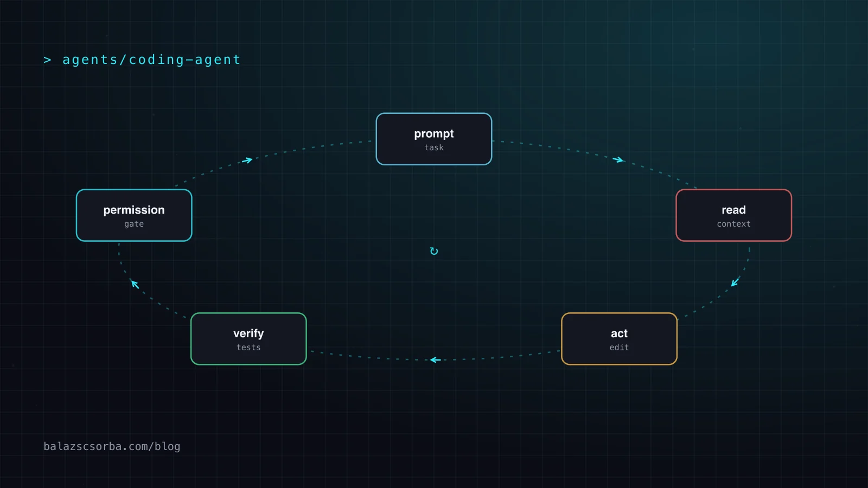
Task: Click the 'context' subtitle under read
Action: pyautogui.click(x=733, y=224)
